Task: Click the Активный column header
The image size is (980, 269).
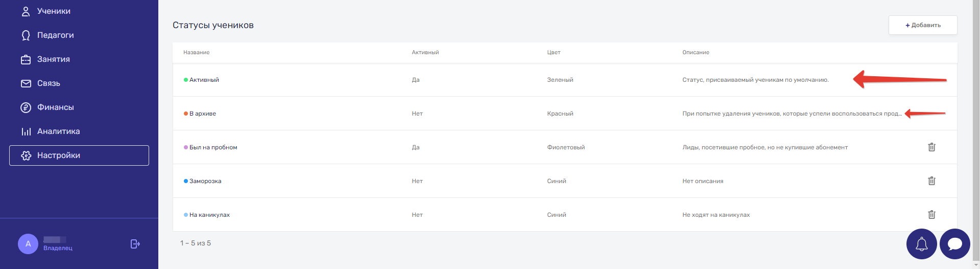Action: coord(425,52)
